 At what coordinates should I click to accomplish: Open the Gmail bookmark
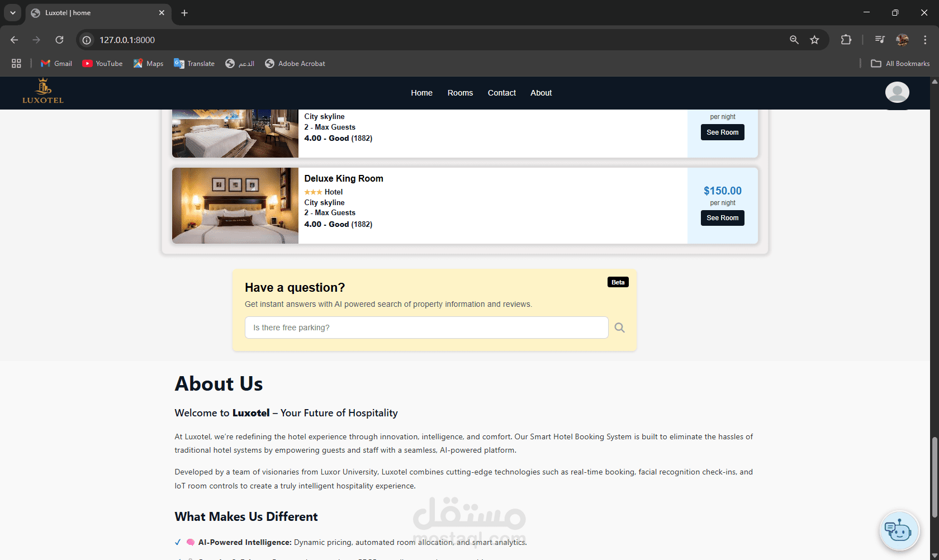pos(56,64)
